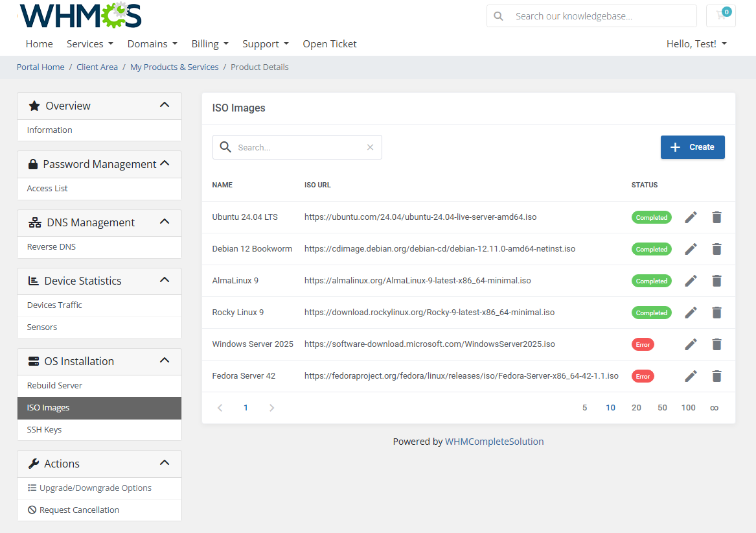Go to Home in the navigation bar
Image resolution: width=756 pixels, height=533 pixels.
(39, 44)
